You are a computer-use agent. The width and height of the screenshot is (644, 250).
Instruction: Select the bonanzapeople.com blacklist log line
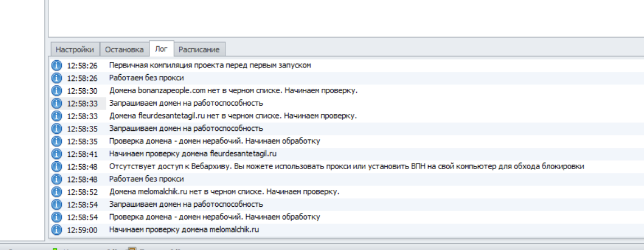click(x=233, y=90)
